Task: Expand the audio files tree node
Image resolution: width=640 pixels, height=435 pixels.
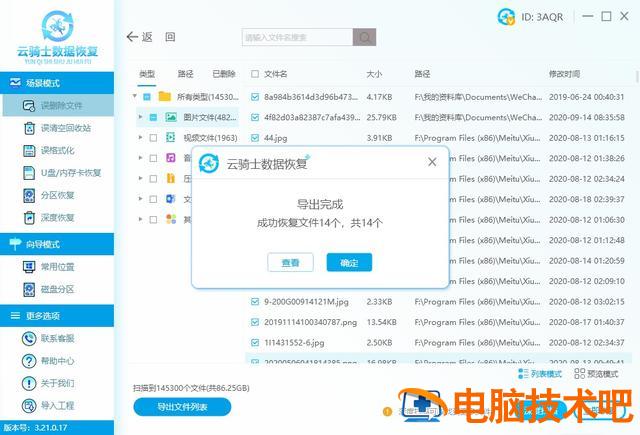Action: 140,158
